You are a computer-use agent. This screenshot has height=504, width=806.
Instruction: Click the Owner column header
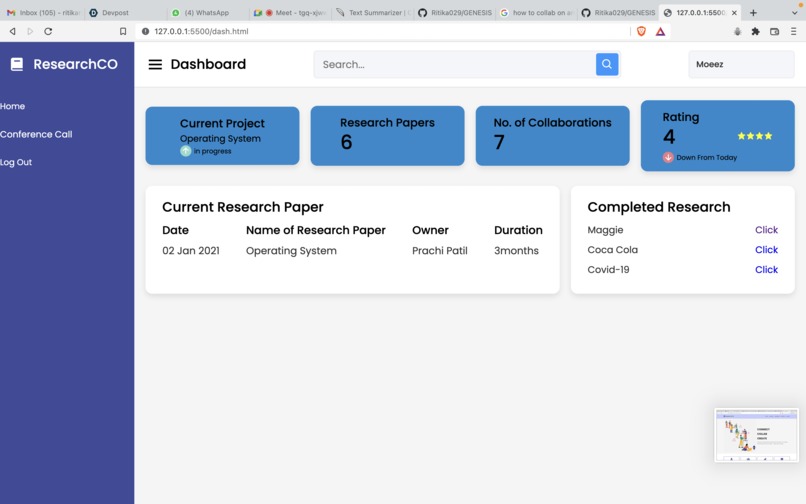430,230
